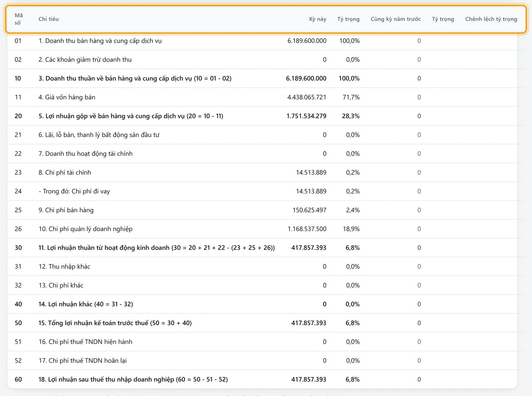
Task: Click the 71,7% ratio for Giá vốn hàng bán
Action: [x=351, y=97]
